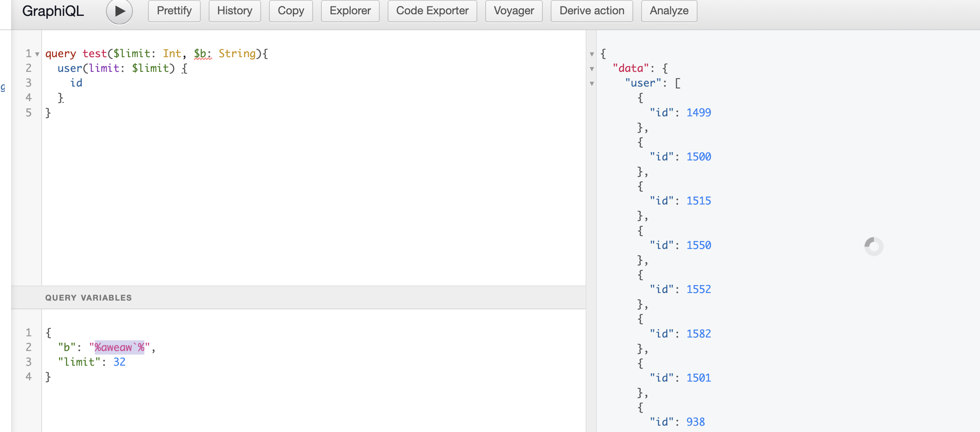Collapse the "user" array in results
This screenshot has width=980, height=432.
pyautogui.click(x=592, y=83)
